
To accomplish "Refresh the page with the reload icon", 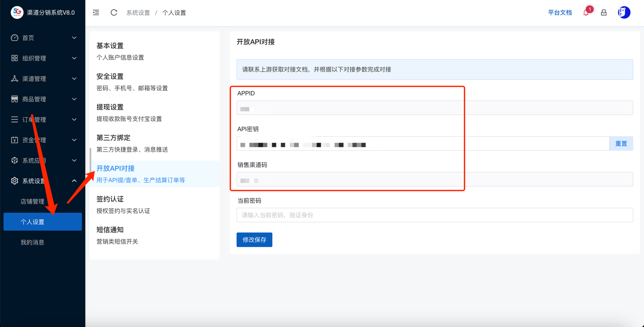I will pyautogui.click(x=113, y=12).
